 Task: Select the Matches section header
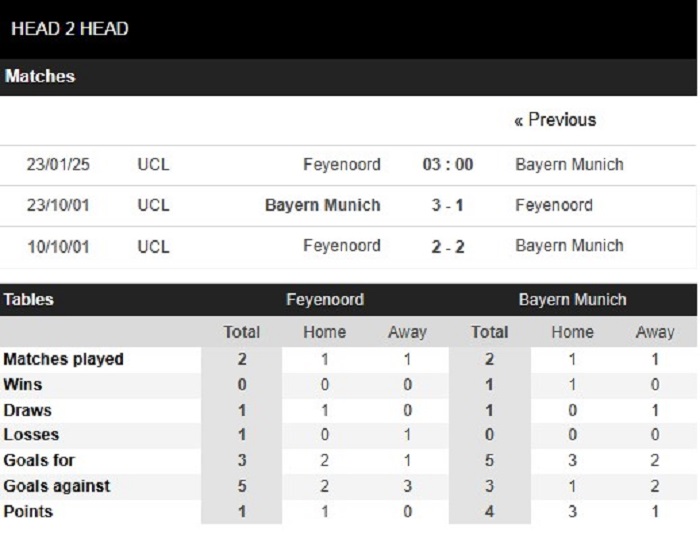tap(40, 76)
